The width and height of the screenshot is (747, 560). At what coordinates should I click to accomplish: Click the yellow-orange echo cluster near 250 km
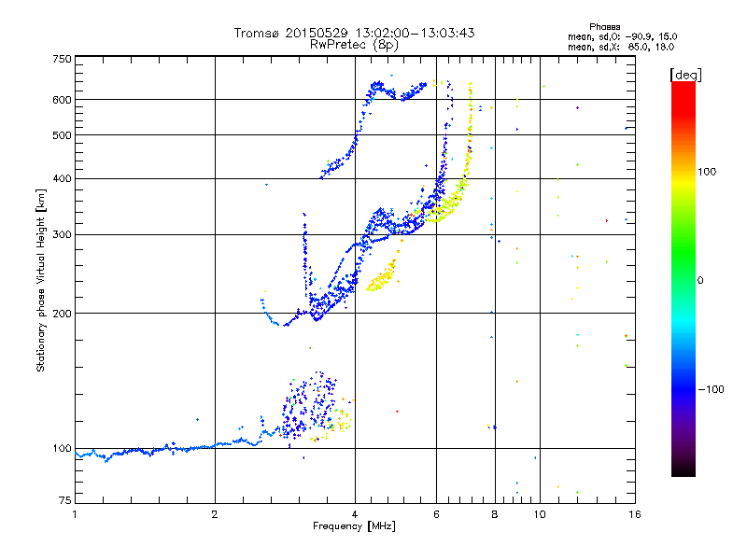coord(382,275)
